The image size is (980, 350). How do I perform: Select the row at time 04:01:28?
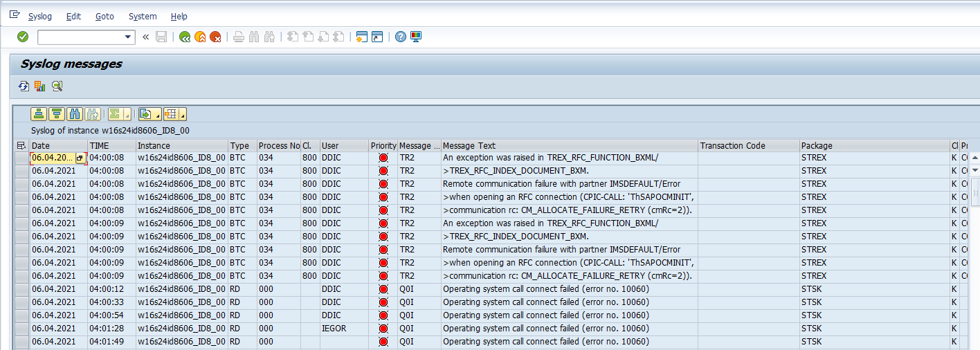22,329
